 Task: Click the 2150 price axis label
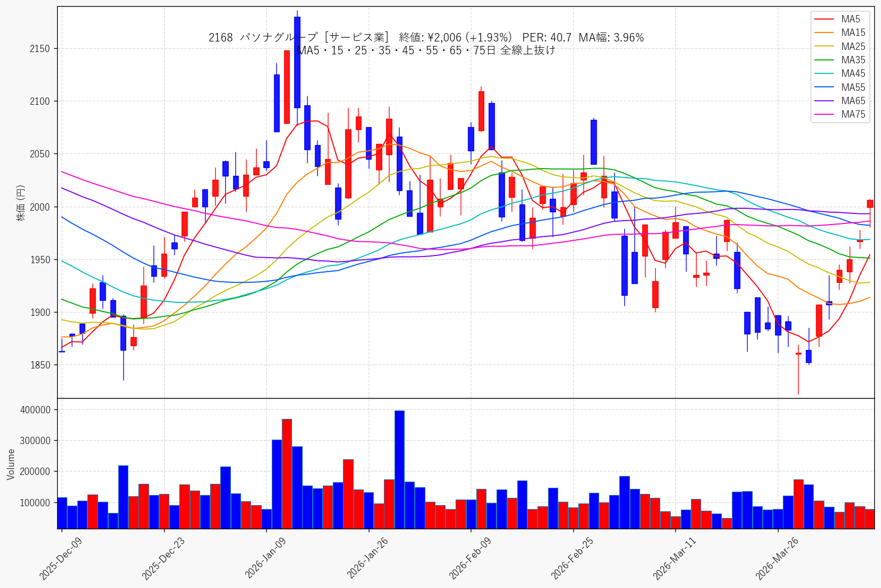click(39, 49)
